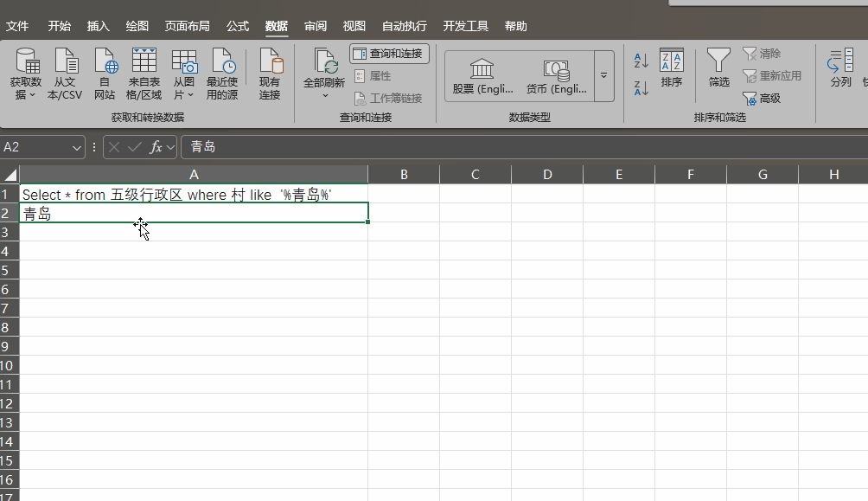Open the 排序 dialog
The width and height of the screenshot is (868, 501).
point(672,67)
